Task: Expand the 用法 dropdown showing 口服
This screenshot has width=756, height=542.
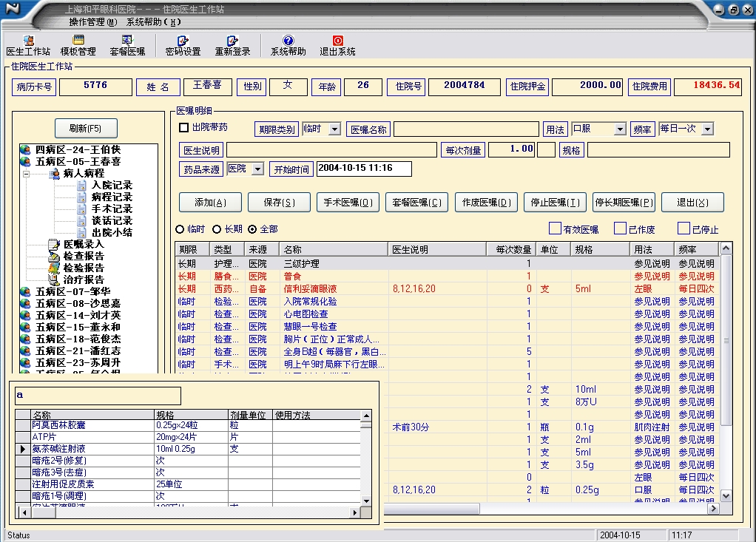Action: (619, 129)
